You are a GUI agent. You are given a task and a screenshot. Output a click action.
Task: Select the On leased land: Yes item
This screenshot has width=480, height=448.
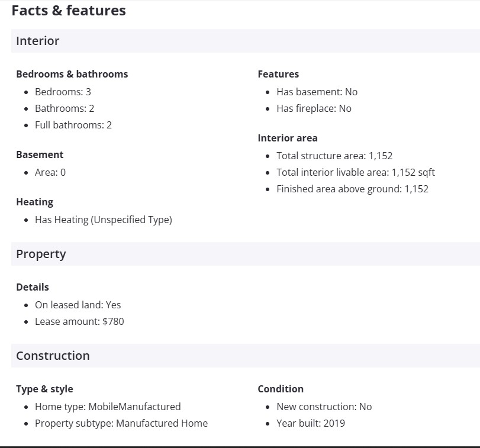(x=78, y=305)
